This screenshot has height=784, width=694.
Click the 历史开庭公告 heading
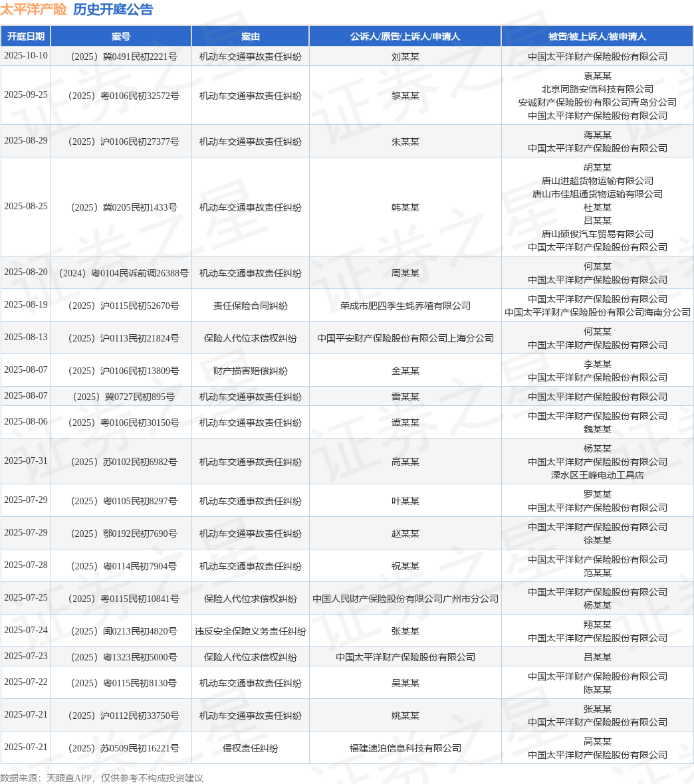pos(113,9)
